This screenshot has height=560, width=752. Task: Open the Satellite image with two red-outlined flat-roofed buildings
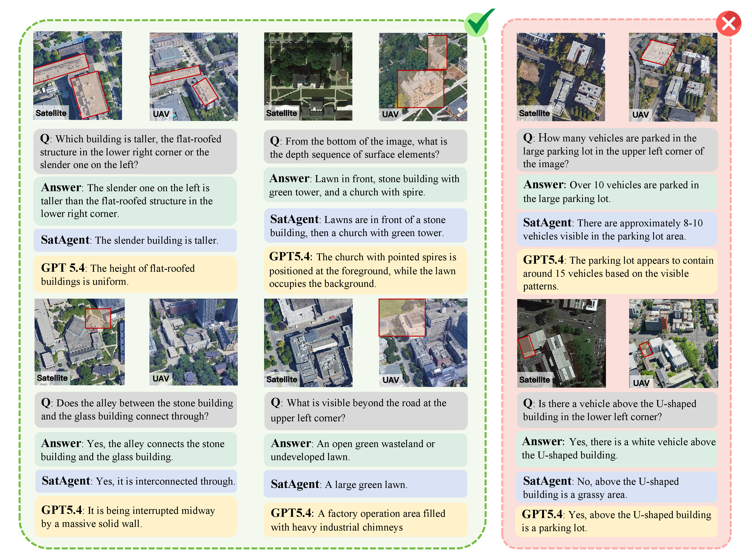(x=78, y=76)
